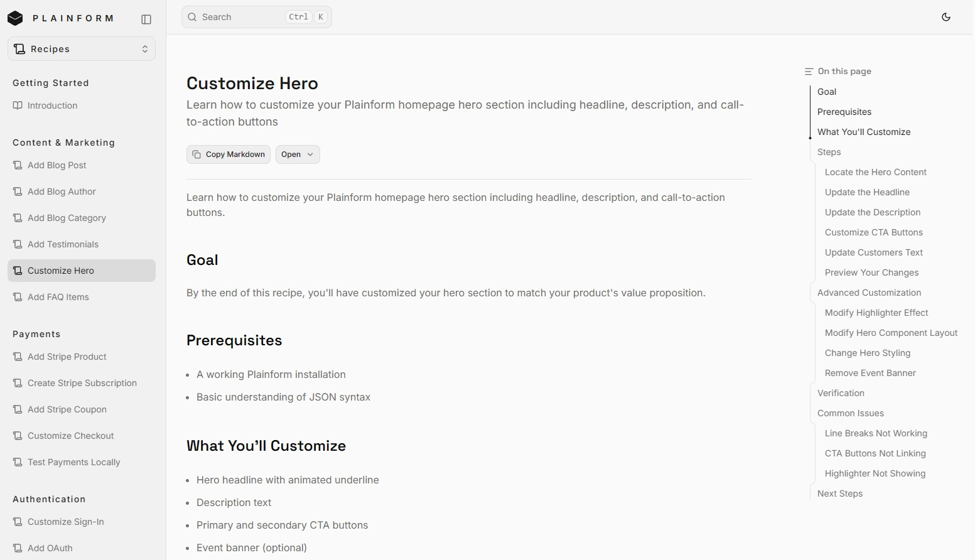Click the icon beside Add Testimonials
The image size is (975, 560).
(18, 244)
